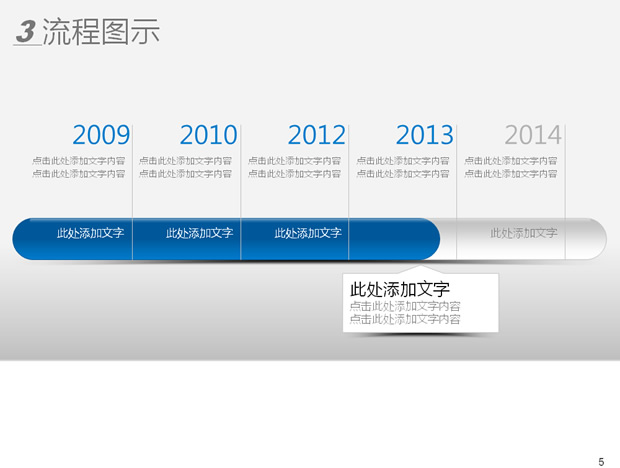Image resolution: width=620 pixels, height=468 pixels.
Task: Select the blue bar segment label under 2010
Action: (199, 234)
